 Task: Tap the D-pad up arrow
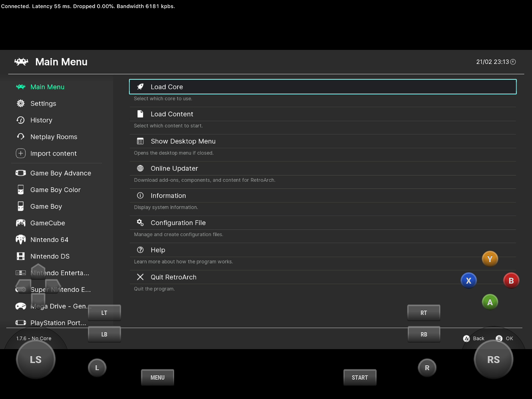pos(38,271)
